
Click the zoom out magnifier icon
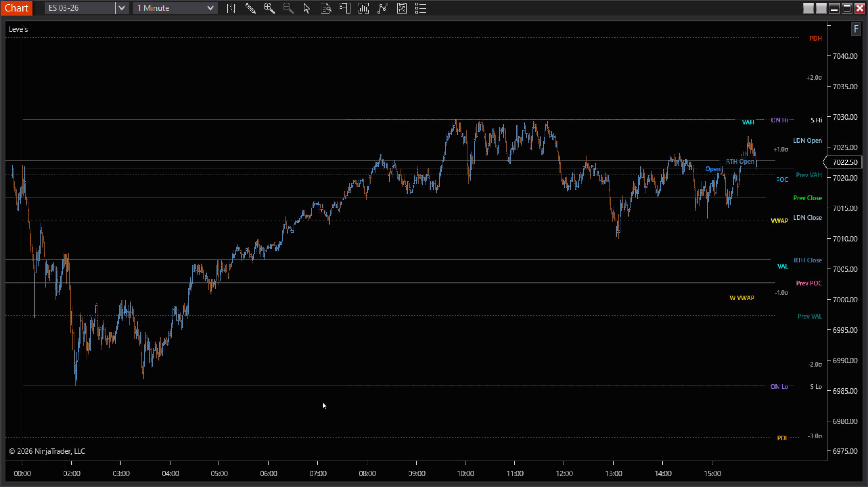(288, 8)
